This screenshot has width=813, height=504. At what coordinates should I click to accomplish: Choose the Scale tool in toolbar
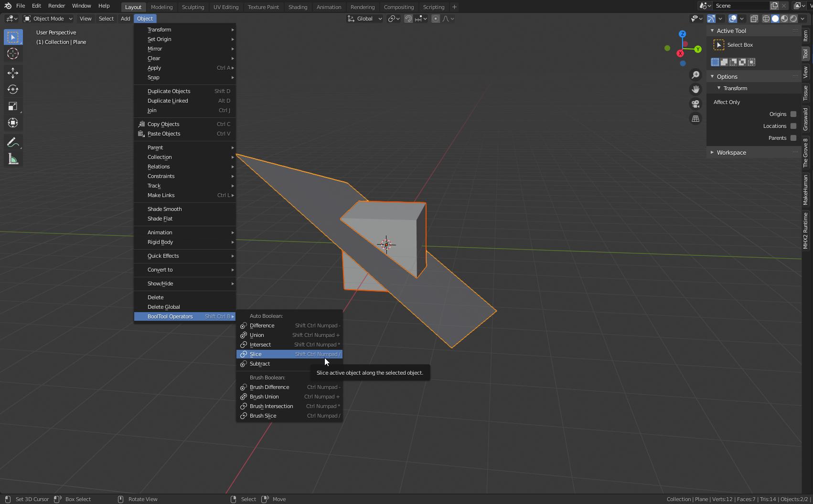coord(13,106)
